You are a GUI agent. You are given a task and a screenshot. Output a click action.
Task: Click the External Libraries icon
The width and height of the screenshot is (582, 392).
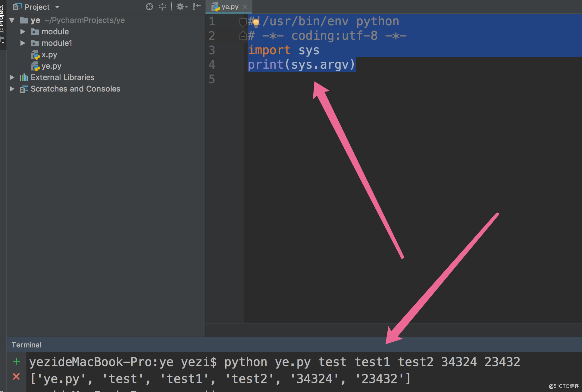pos(24,78)
